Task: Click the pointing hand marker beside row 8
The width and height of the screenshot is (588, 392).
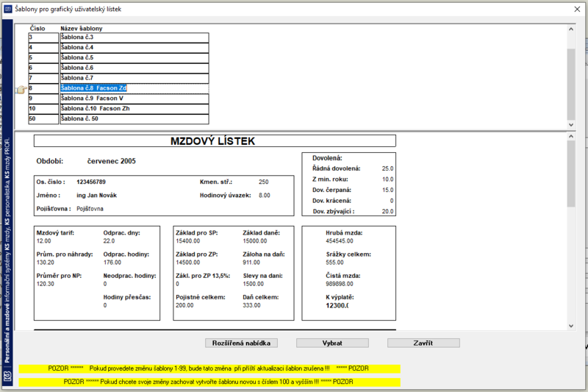Action: pyautogui.click(x=21, y=89)
